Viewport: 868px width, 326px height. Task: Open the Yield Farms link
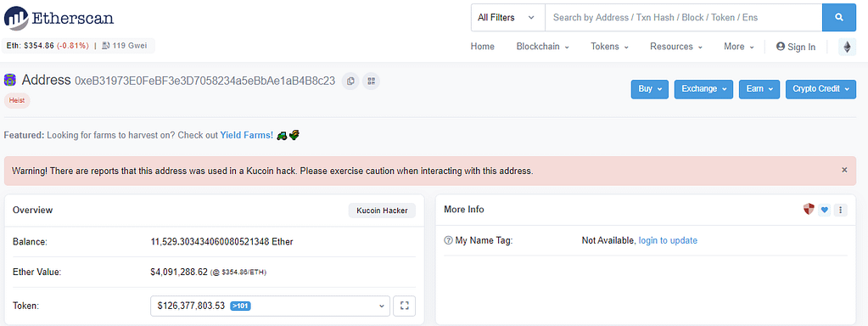point(247,135)
